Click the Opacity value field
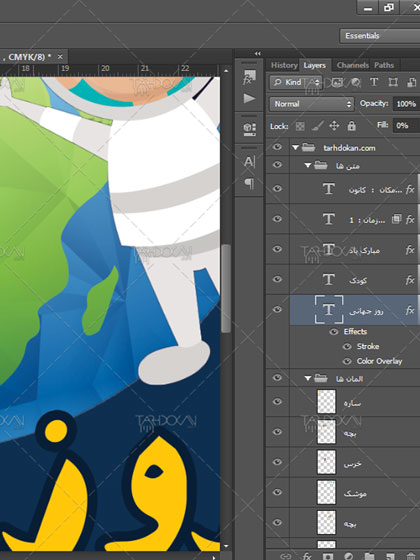This screenshot has height=560, width=420. 406,104
